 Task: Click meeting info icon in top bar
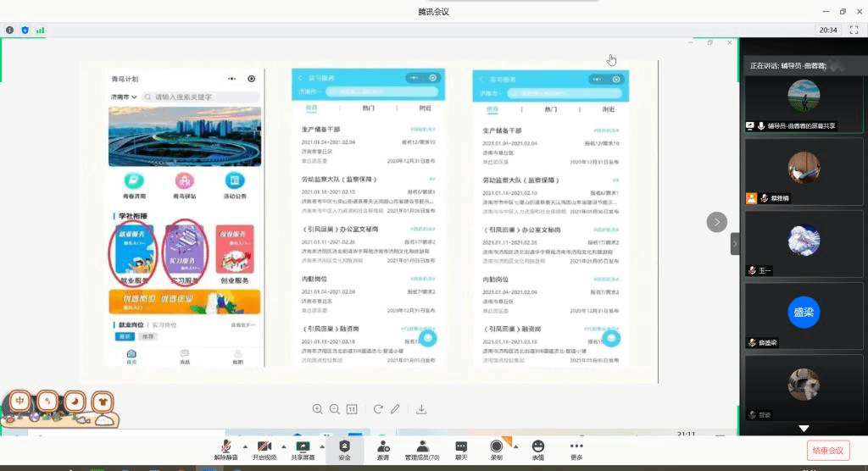pos(9,30)
